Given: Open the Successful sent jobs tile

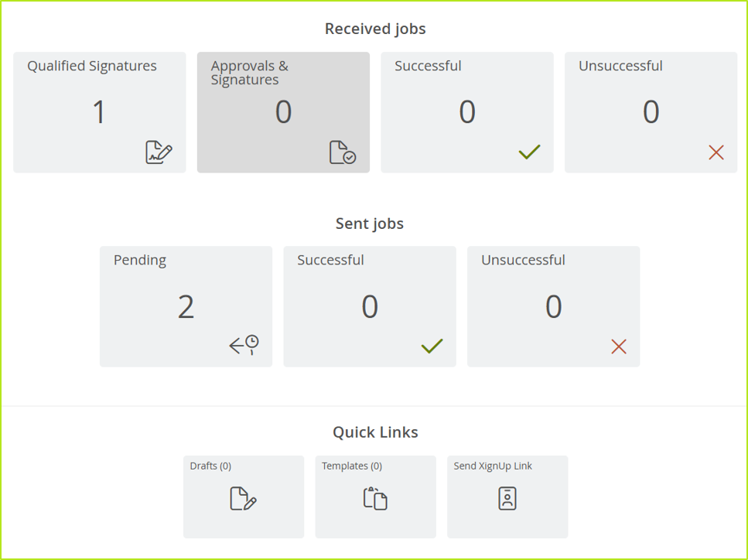Looking at the screenshot, I should click(370, 306).
